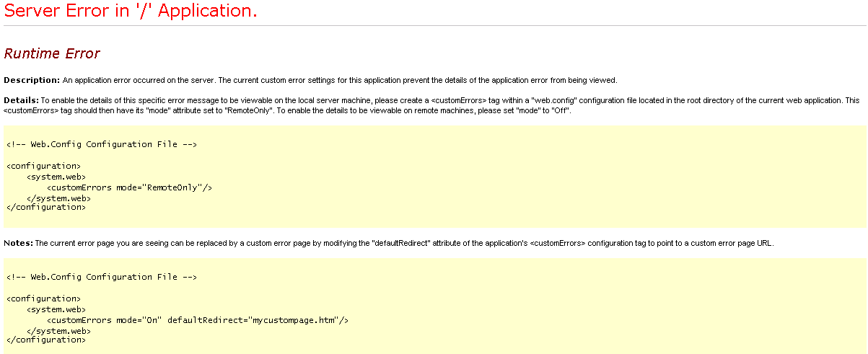Image resolution: width=868 pixels, height=354 pixels.
Task: Click the <system.web> tag in the first code block
Action: coord(56,176)
